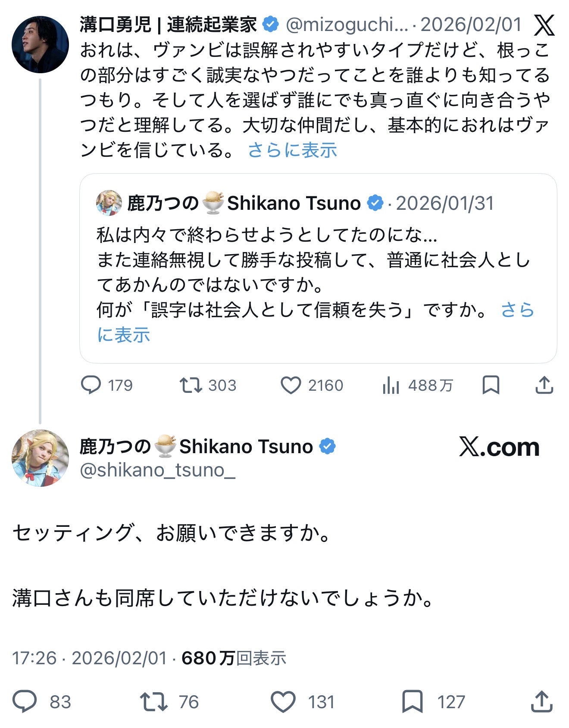Repost Mizoguchi's post with 303 reposts
This screenshot has height=728, width=569.
191,385
